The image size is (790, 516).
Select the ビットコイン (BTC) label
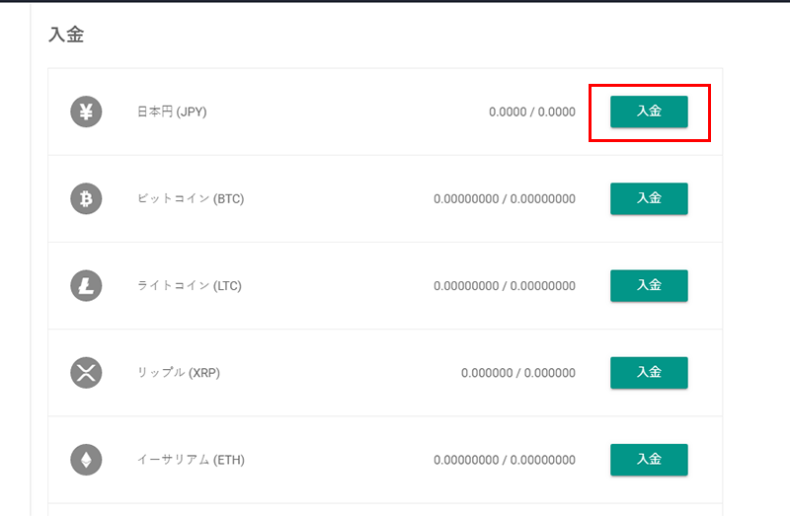pos(191,199)
